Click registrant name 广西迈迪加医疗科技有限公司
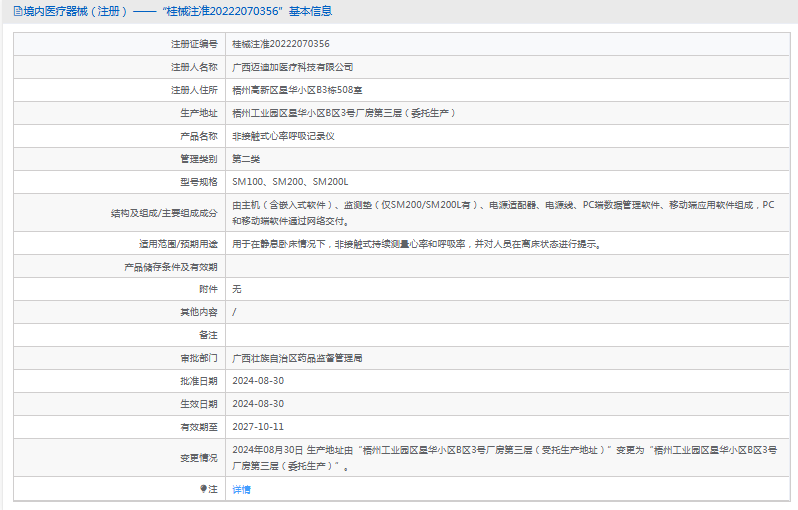The height and width of the screenshot is (510, 798). click(x=293, y=67)
